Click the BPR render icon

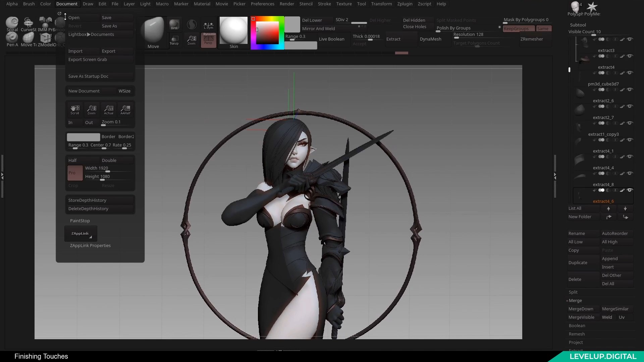[174, 24]
